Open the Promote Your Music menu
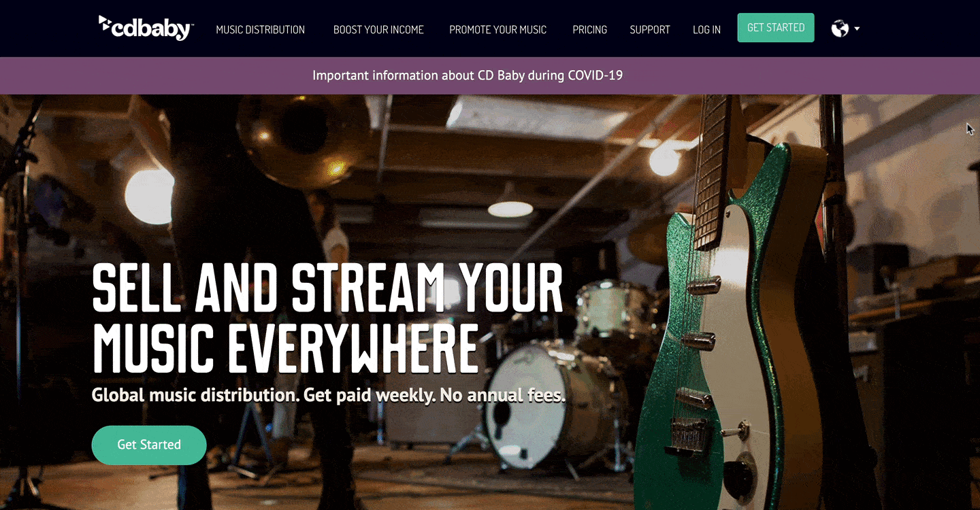Viewport: 980px width, 510px height. tap(497, 29)
